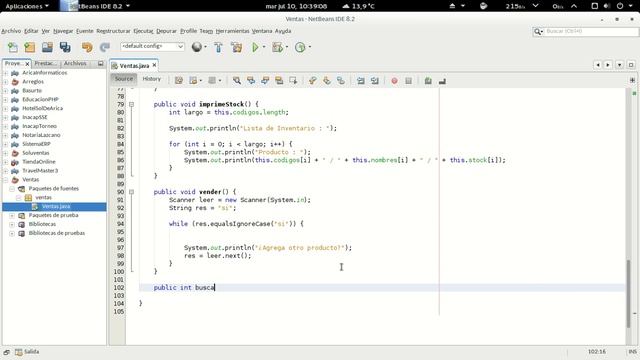Collapse the Ventas project node
The image size is (640, 360).
(x=6, y=180)
